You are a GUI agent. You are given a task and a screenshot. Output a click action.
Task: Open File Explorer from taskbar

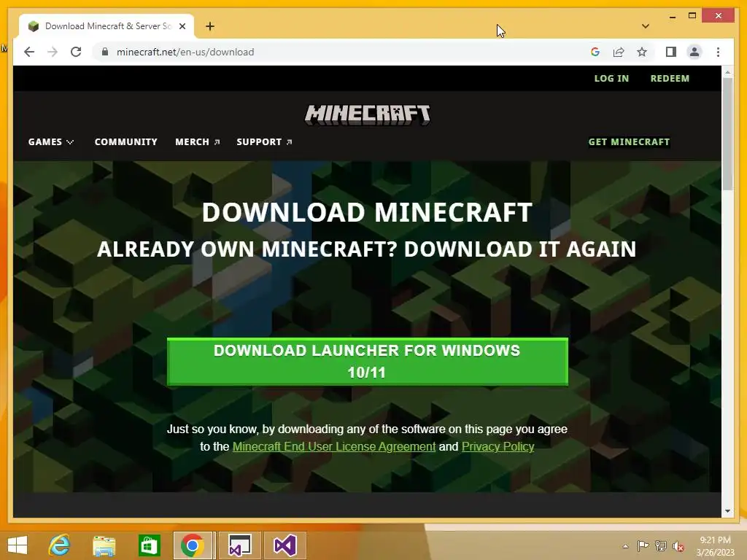pos(104,545)
